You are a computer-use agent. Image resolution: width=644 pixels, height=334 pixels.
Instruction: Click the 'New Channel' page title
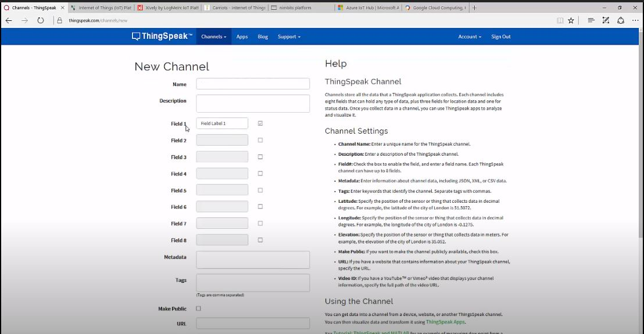[x=171, y=66]
